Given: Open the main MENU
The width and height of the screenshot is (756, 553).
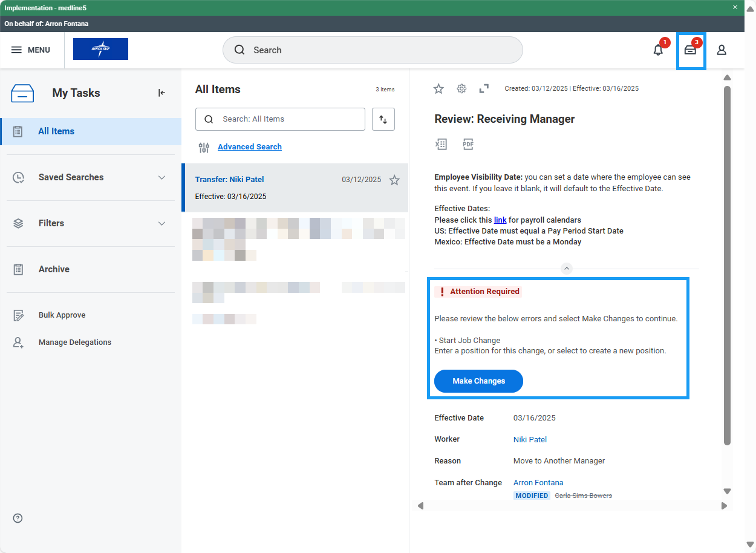Looking at the screenshot, I should pos(31,50).
